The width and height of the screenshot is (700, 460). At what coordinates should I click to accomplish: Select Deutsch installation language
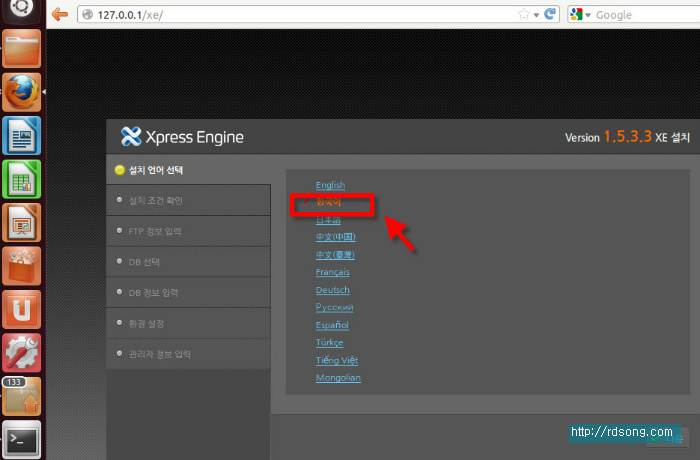[x=333, y=290]
